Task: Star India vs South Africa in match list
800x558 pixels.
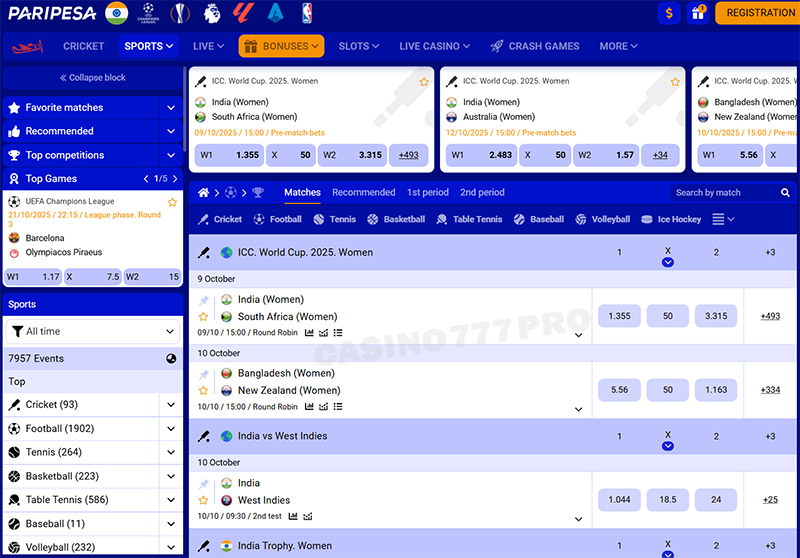Action: coord(204,317)
